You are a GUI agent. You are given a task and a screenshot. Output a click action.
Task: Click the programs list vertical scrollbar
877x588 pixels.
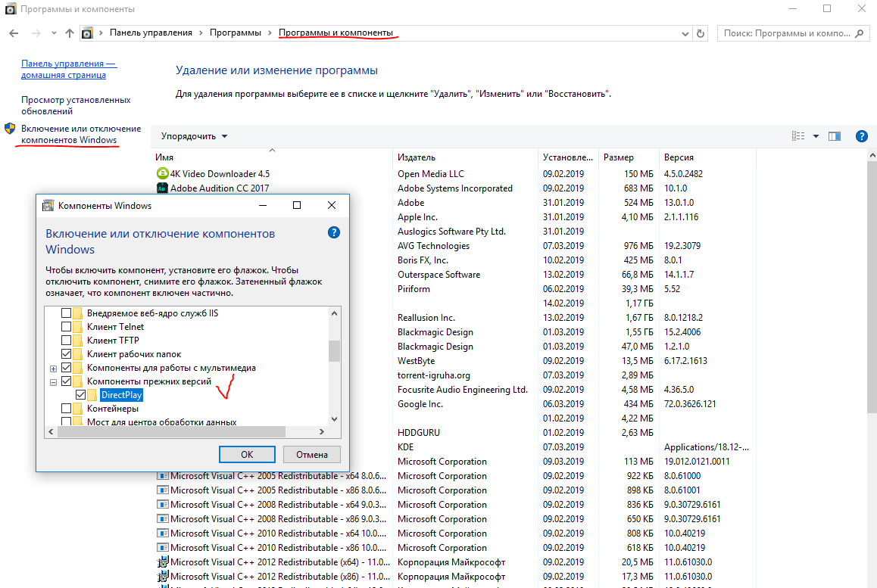click(x=872, y=288)
